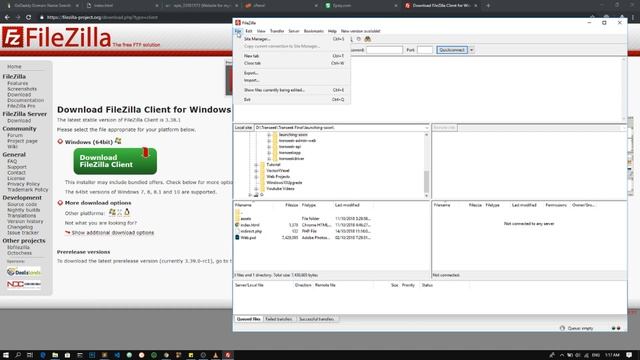Viewport: 640px width, 360px height.
Task: Open the Forum link under Community
Action: [15, 135]
